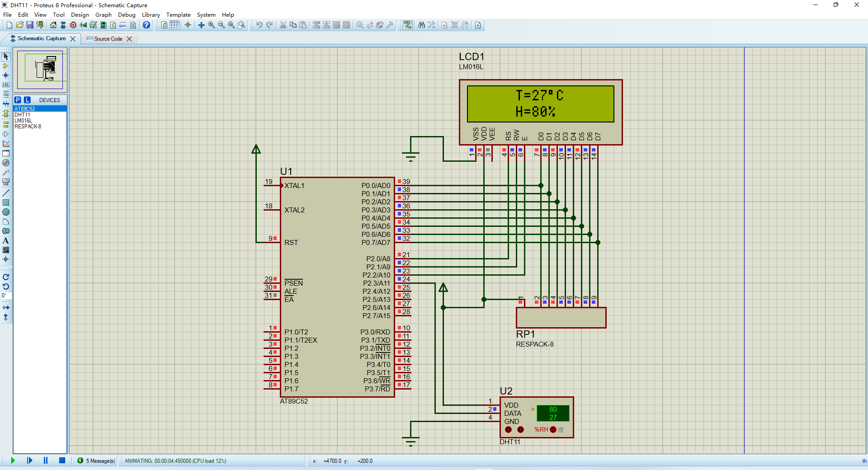Open PCB Layout red chip icon
868x470 pixels.
pyautogui.click(x=73, y=25)
